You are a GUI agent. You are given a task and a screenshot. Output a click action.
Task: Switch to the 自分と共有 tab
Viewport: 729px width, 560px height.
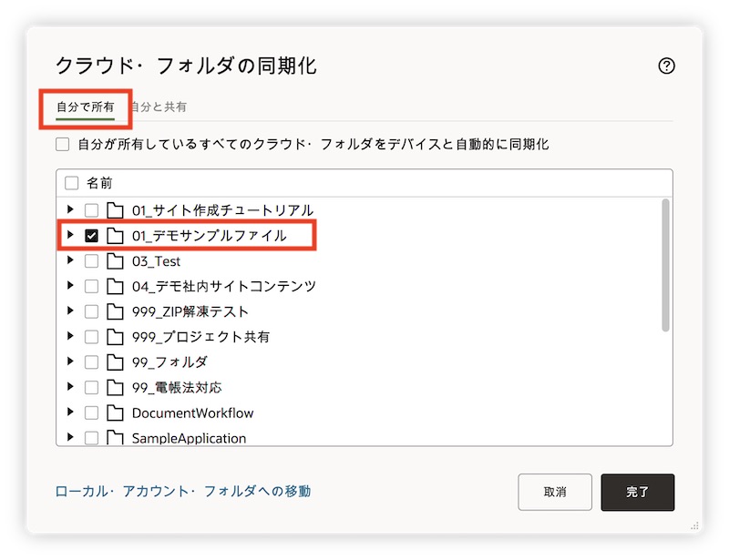tap(159, 107)
